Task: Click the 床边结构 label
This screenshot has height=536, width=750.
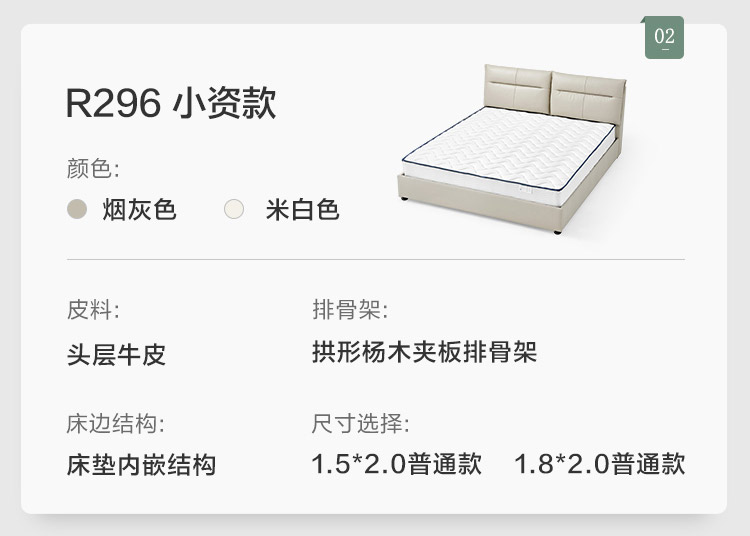Action: point(116,423)
